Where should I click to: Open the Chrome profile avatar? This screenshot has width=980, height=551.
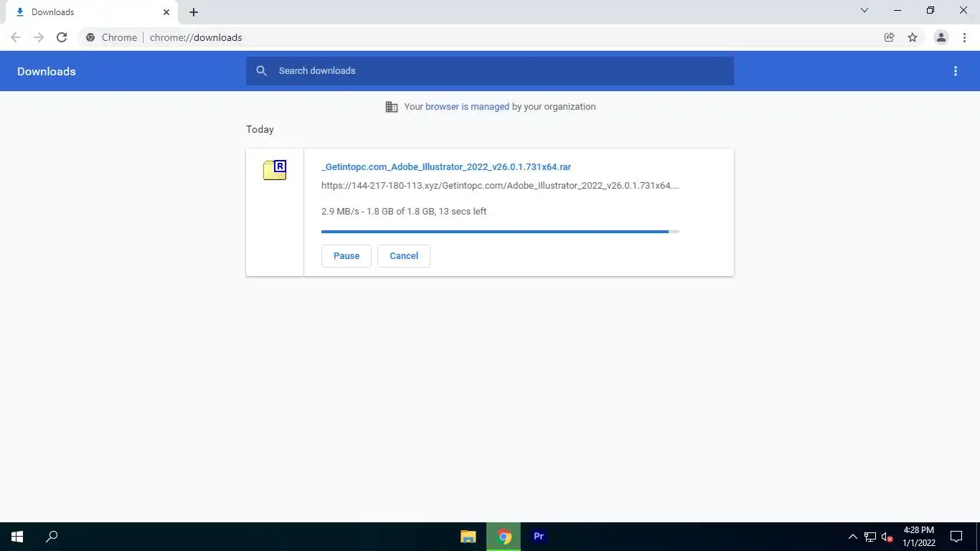[941, 37]
